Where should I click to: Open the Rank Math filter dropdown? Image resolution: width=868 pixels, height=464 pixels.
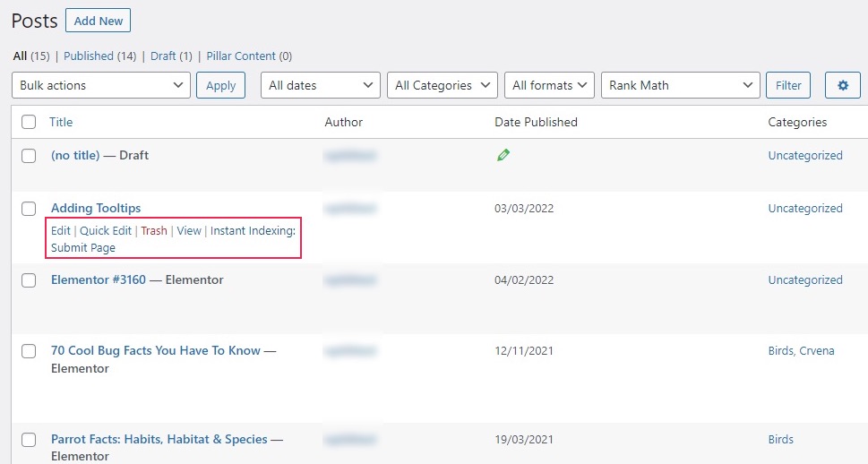680,86
